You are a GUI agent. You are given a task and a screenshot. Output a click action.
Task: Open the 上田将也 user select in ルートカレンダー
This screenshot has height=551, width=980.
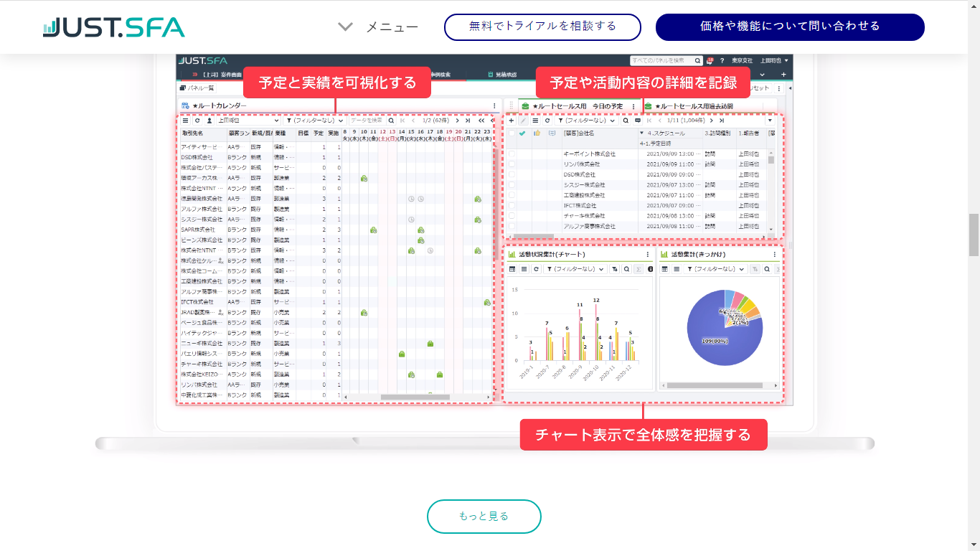248,121
